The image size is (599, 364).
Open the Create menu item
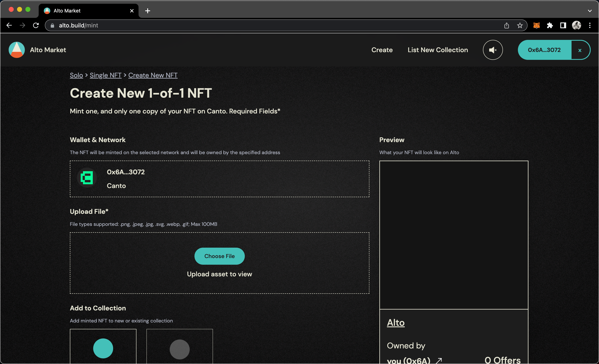(x=382, y=50)
